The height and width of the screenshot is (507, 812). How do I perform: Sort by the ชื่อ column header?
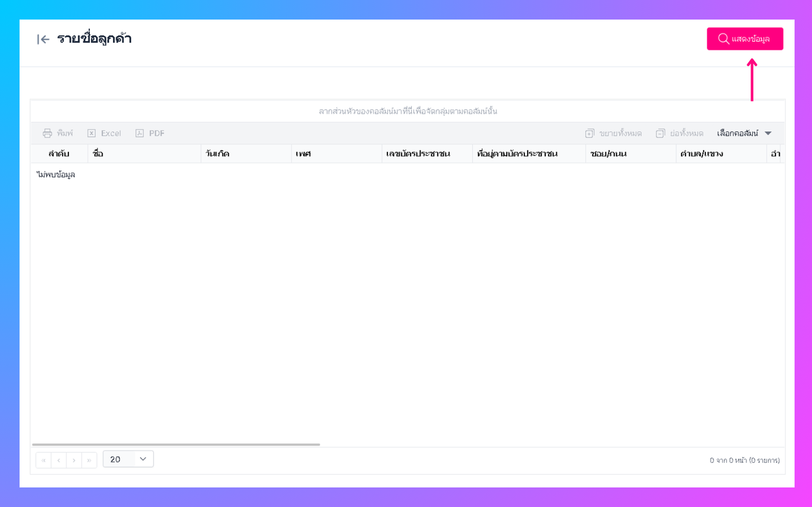(144, 154)
